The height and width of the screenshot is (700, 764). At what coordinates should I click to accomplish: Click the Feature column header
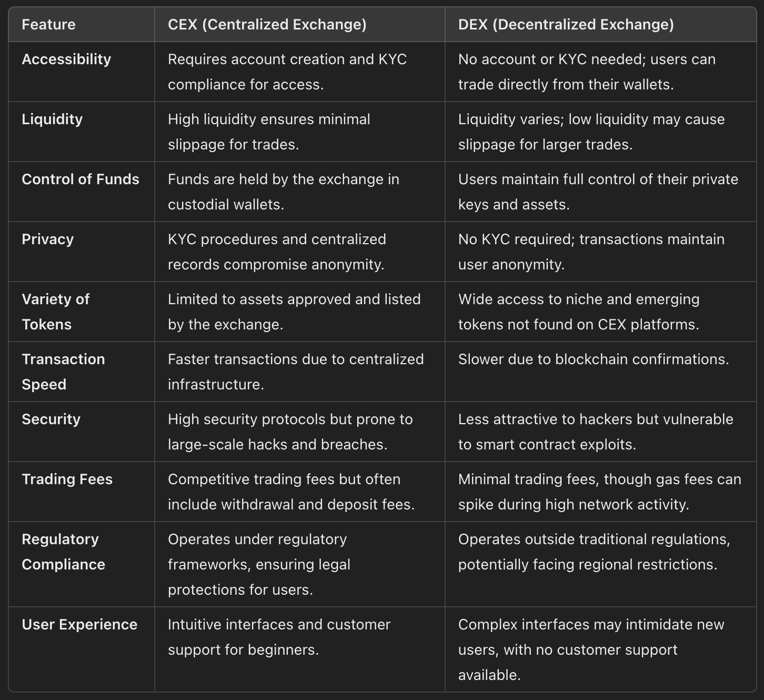48,25
